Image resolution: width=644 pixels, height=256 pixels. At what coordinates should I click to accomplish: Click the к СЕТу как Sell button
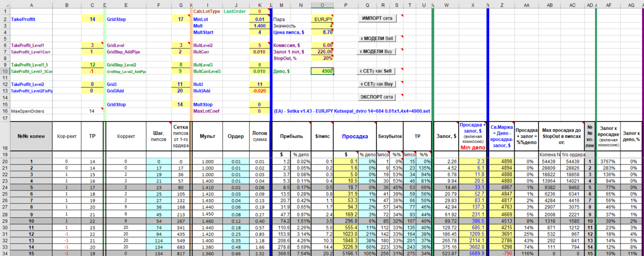[x=378, y=71]
